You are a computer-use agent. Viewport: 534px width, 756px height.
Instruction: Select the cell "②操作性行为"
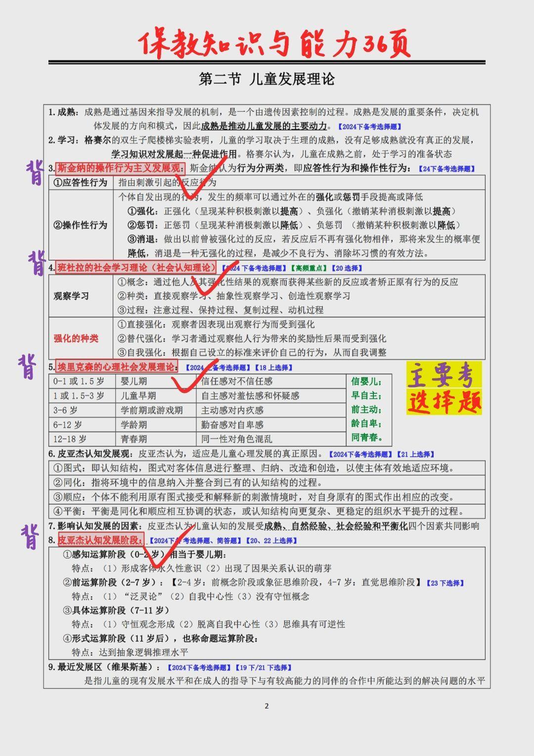tap(81, 225)
